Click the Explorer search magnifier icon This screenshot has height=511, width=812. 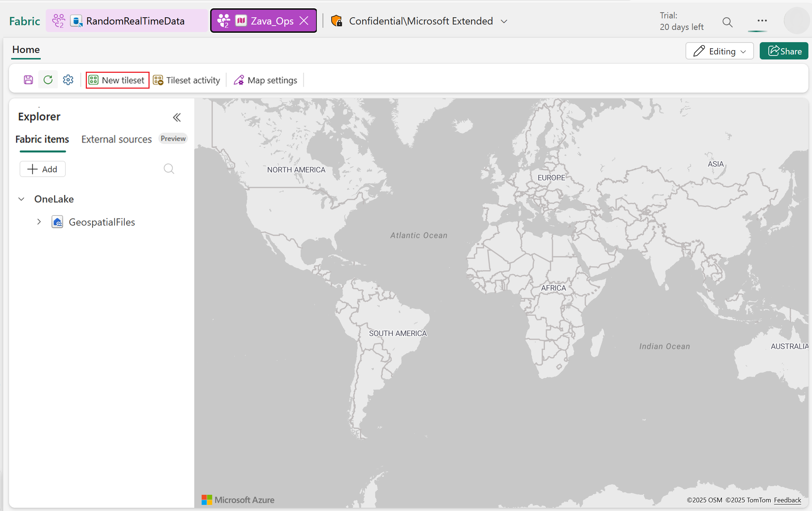click(169, 169)
